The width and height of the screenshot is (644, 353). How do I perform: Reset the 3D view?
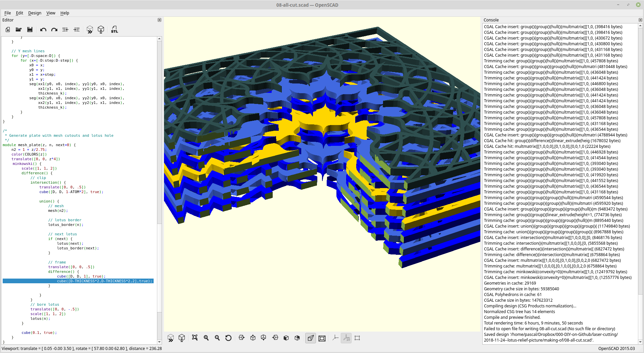pos(228,338)
